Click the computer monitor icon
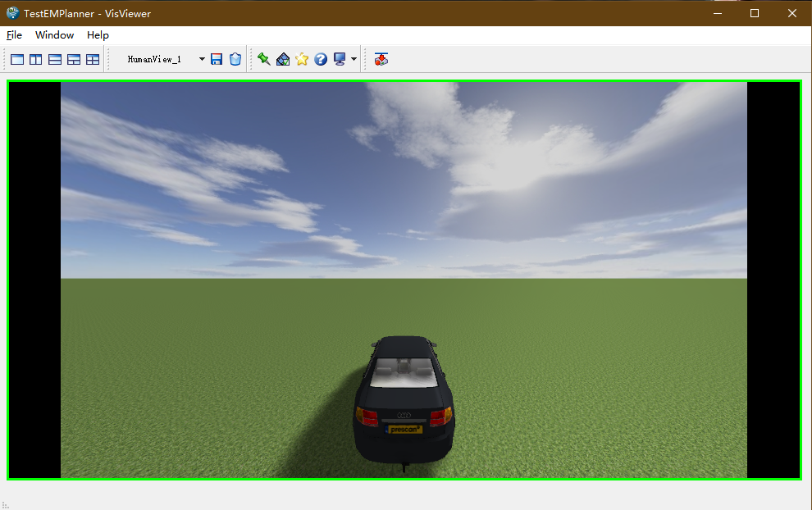 coord(340,59)
